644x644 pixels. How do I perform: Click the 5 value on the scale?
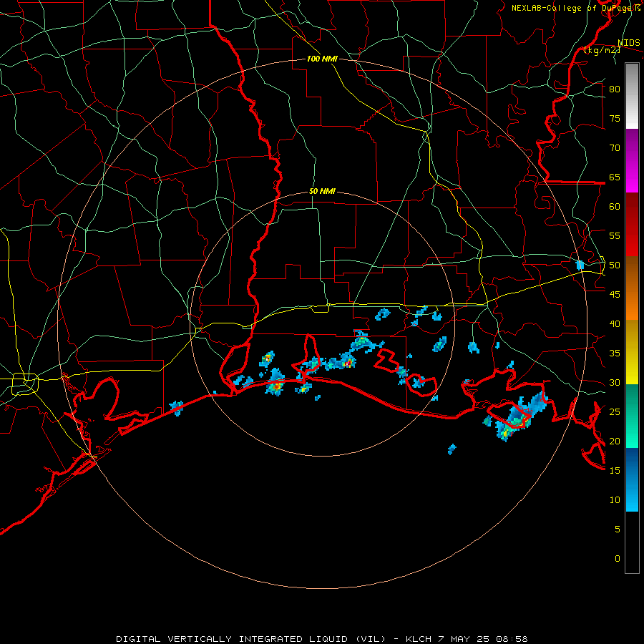click(618, 530)
